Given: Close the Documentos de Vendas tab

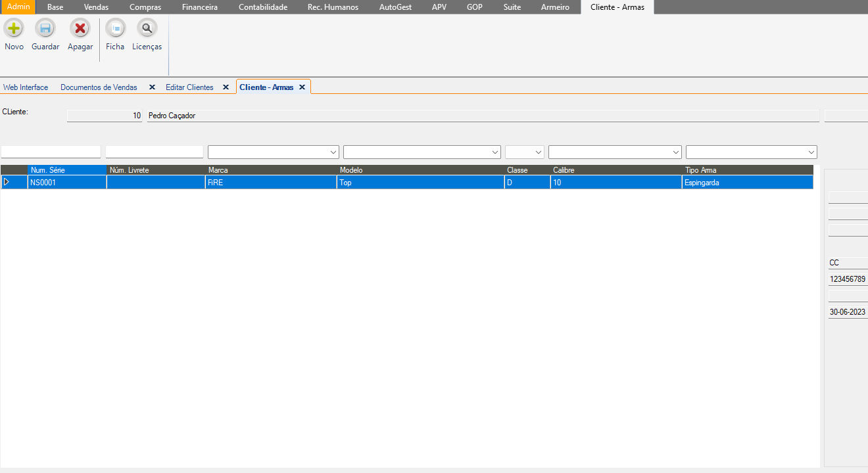Looking at the screenshot, I should click(152, 87).
